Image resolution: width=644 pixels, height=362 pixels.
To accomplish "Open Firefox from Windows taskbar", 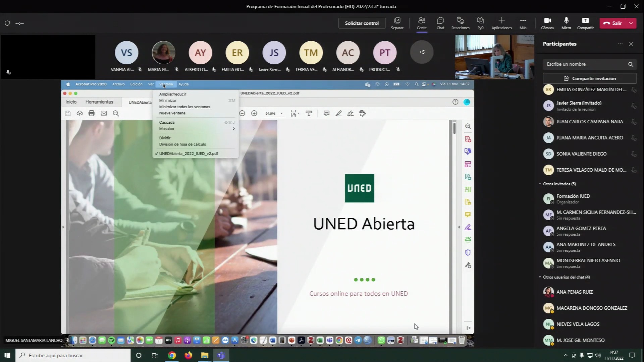I will (188, 355).
